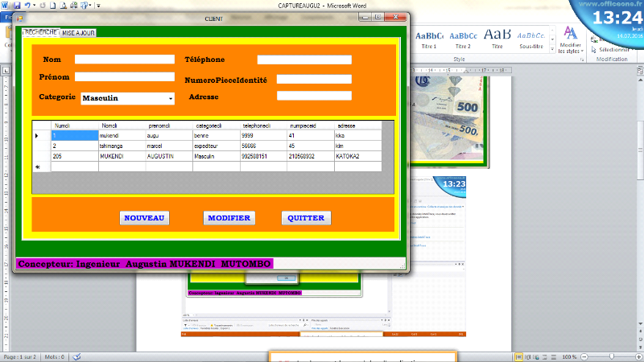Click the ruler tab selector icon in Word
644x362 pixels.
(x=6, y=71)
